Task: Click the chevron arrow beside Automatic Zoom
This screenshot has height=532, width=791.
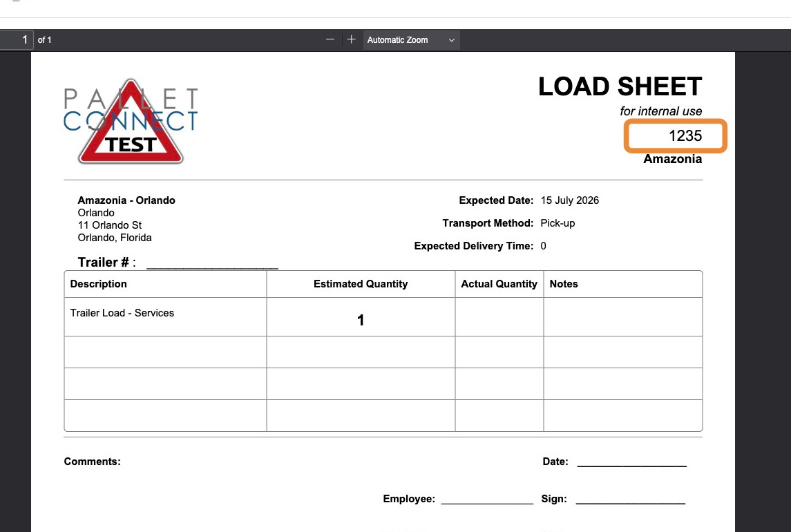Action: pyautogui.click(x=452, y=40)
